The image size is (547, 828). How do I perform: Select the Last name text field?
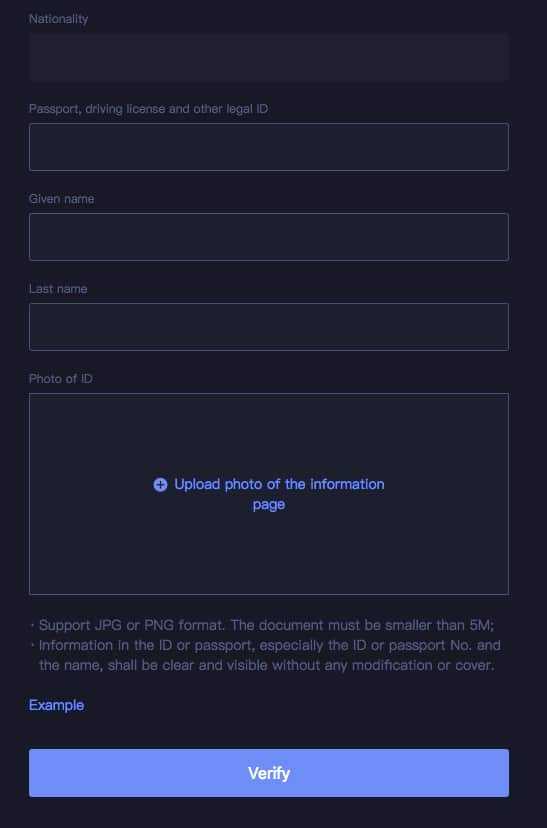(269, 327)
